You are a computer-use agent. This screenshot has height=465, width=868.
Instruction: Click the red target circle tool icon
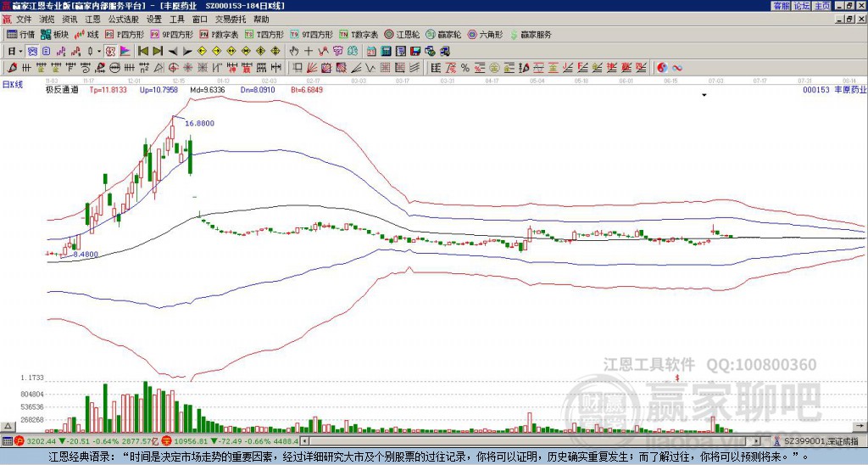pyautogui.click(x=173, y=68)
